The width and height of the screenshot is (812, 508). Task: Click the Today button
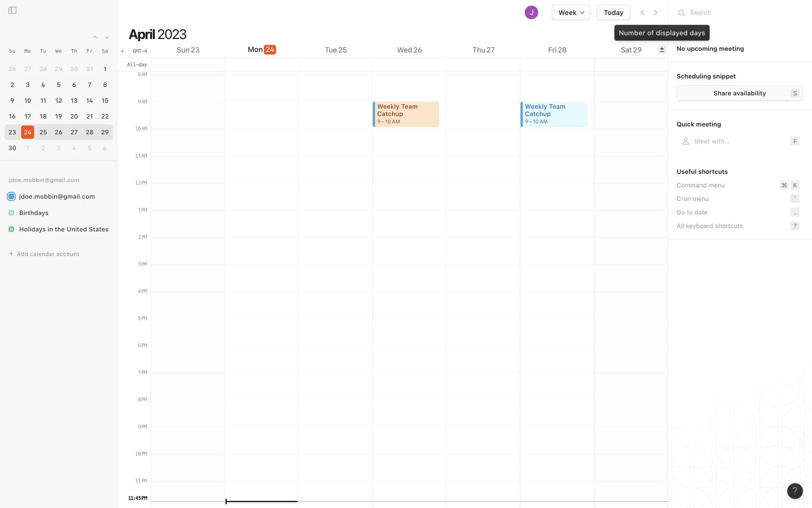[x=613, y=13]
